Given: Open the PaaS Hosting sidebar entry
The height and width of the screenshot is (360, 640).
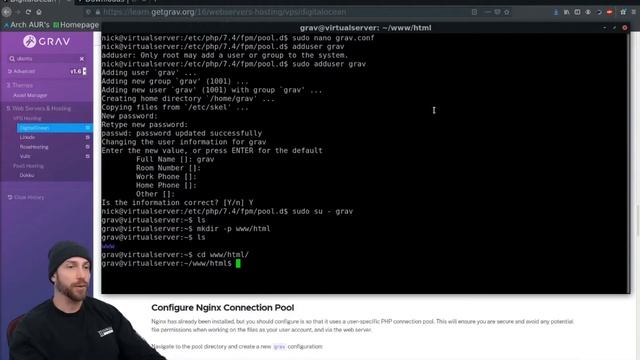Looking at the screenshot, I should [x=28, y=166].
